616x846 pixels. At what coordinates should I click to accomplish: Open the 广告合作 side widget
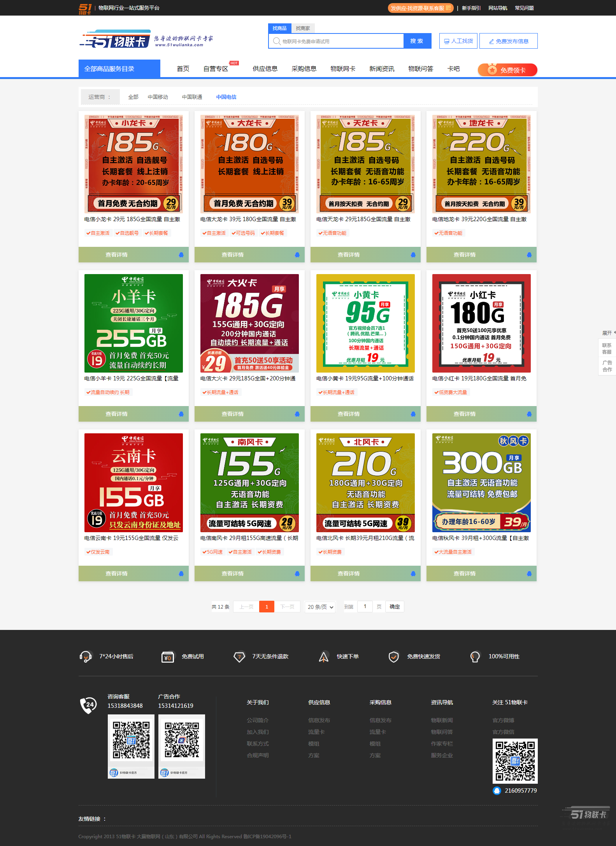(x=607, y=366)
